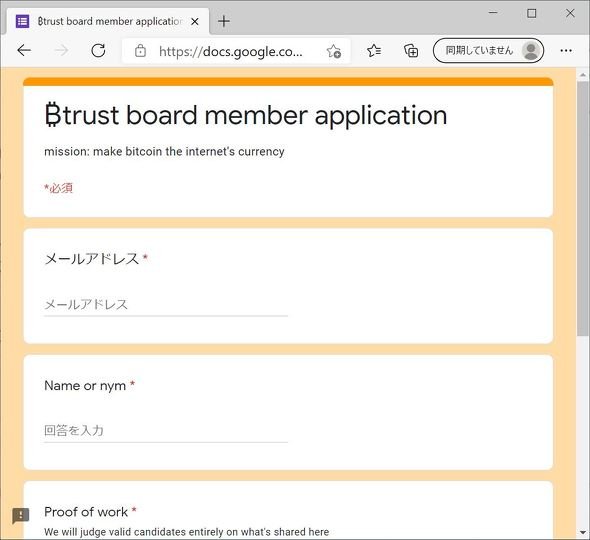Viewport: 590px width, 540px height.
Task: Click the scrollbar up arrow
Action: point(583,75)
